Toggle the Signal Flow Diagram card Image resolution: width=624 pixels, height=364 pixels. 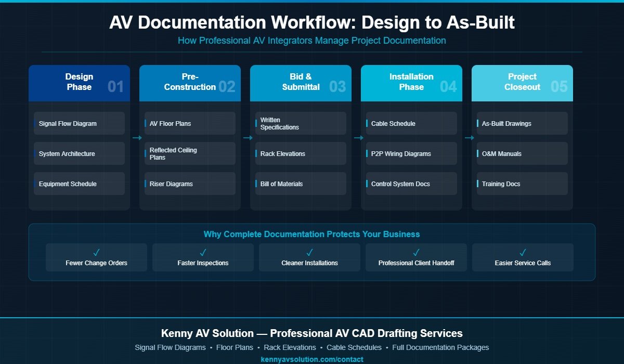(79, 123)
